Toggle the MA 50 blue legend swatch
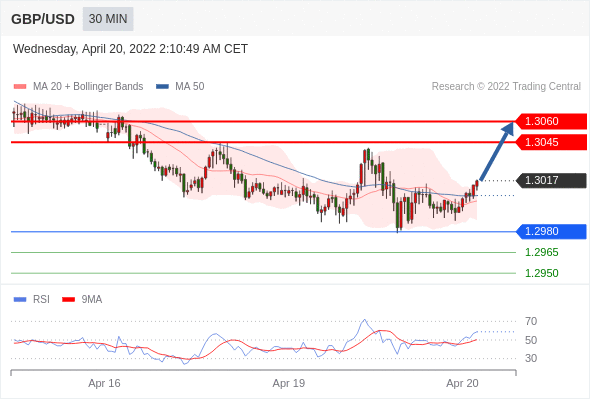Screen dimensions: 590x400 click(x=162, y=87)
